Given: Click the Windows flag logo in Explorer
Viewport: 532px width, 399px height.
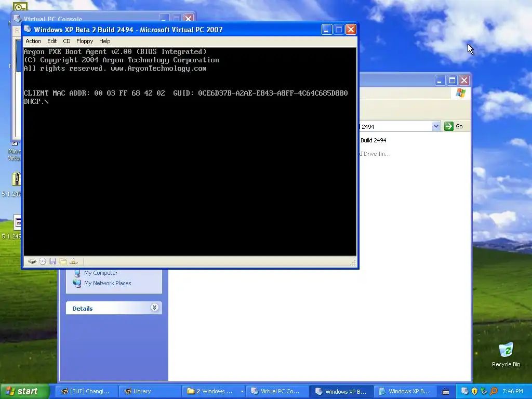Looking at the screenshot, I should (x=460, y=93).
